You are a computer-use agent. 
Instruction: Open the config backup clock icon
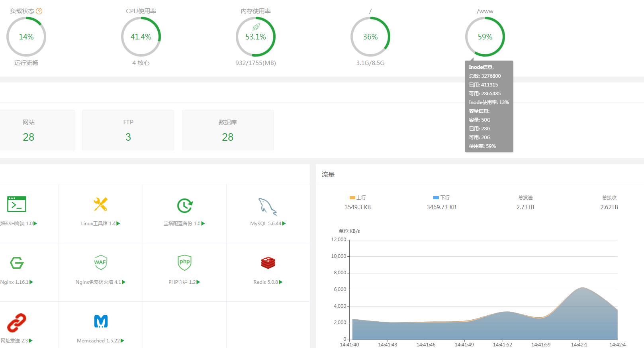tap(184, 205)
